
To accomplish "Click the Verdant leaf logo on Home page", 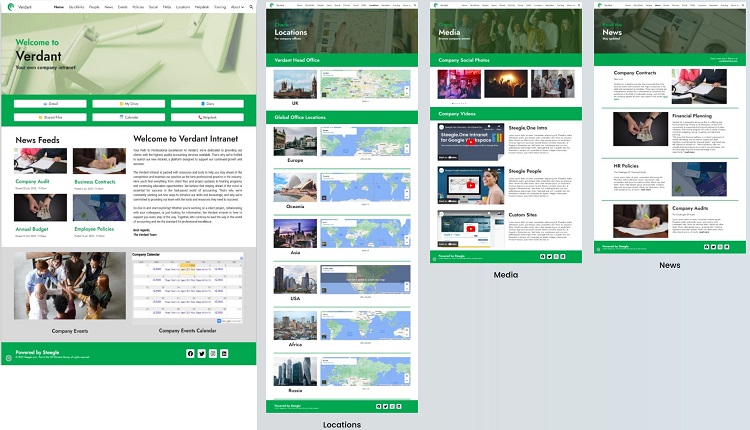I will point(11,7).
